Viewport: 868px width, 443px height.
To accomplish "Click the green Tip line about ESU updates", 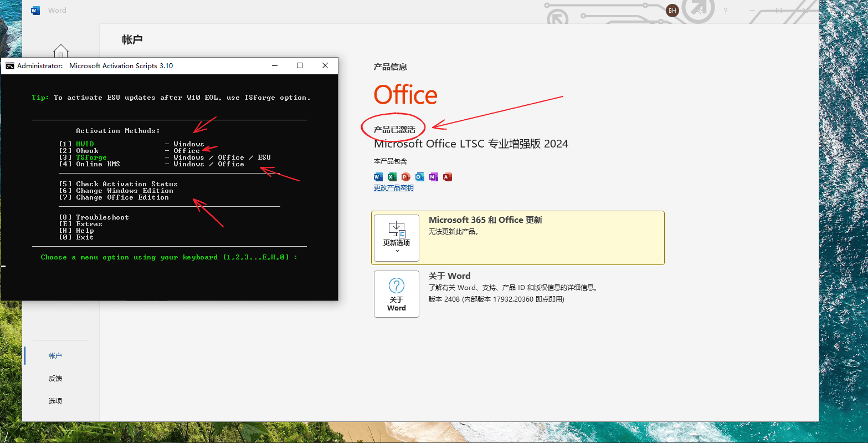I will point(171,98).
